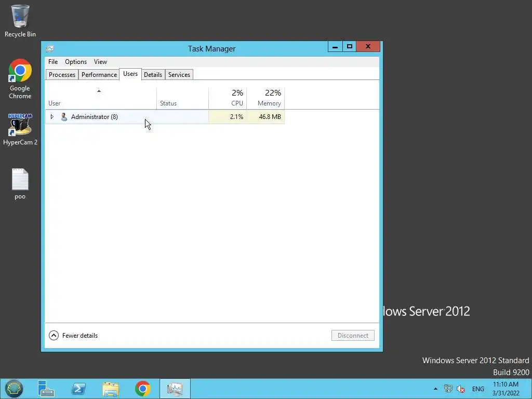532x399 pixels.
Task: Launch PowerShell from the taskbar
Action: (78, 389)
